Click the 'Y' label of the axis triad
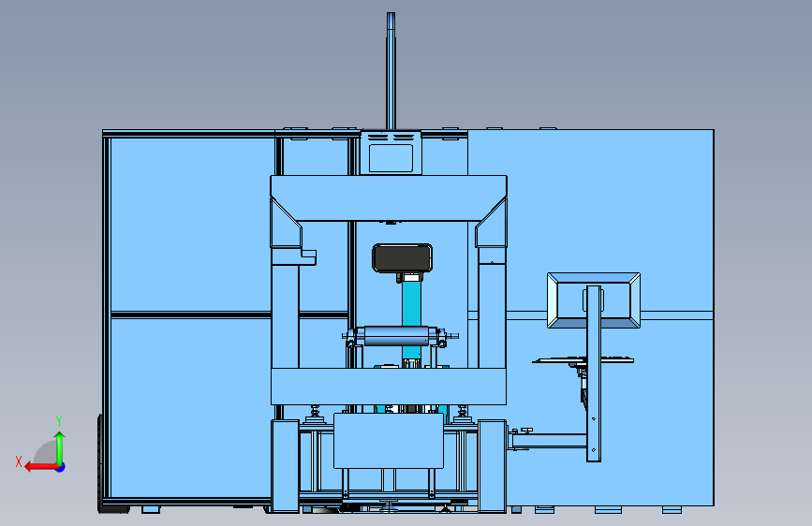The image size is (812, 526). [59, 420]
